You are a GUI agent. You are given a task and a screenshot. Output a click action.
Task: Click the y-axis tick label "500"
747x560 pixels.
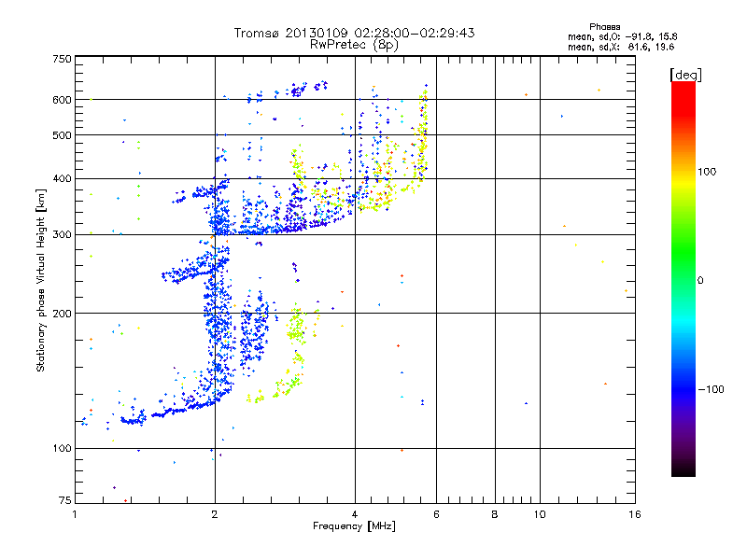62,135
